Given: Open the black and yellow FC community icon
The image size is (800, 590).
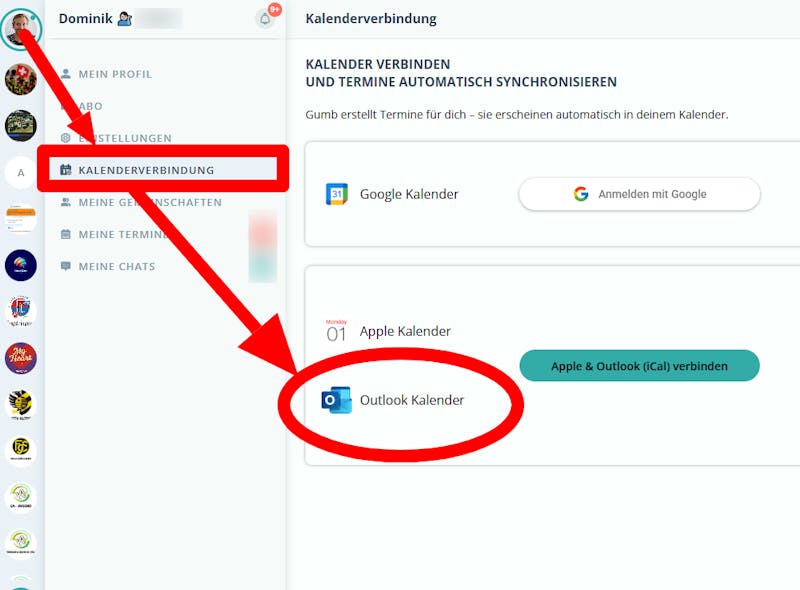Looking at the screenshot, I should pyautogui.click(x=21, y=451).
